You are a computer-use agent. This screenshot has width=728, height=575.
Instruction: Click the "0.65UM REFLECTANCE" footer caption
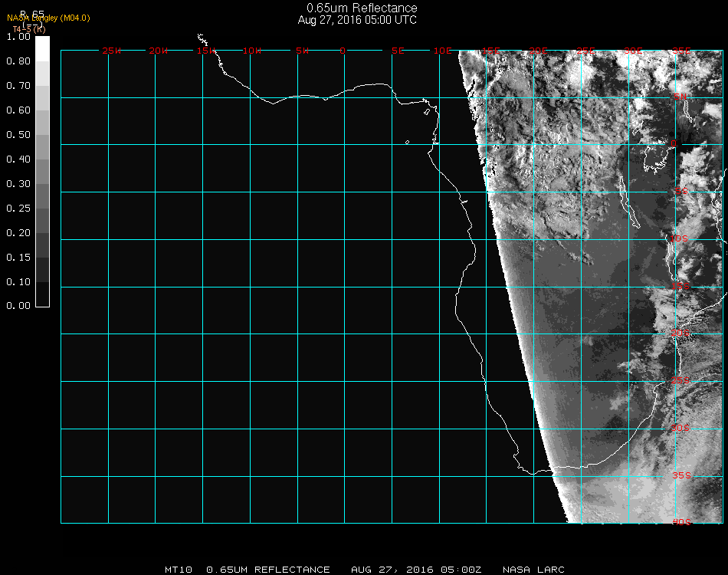pyautogui.click(x=268, y=570)
